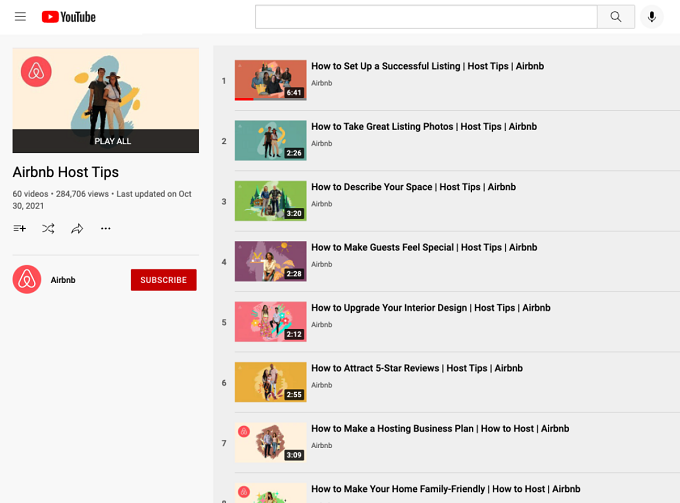680x503 pixels.
Task: Click Airbnb channel under Interior Design video
Action: 322,324
